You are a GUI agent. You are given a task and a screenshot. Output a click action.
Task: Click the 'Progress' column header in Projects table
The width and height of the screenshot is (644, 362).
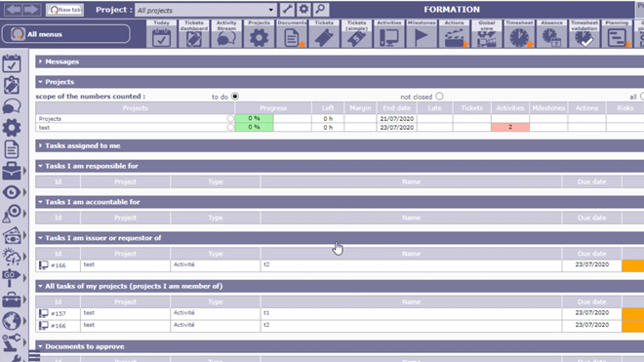pos(273,108)
